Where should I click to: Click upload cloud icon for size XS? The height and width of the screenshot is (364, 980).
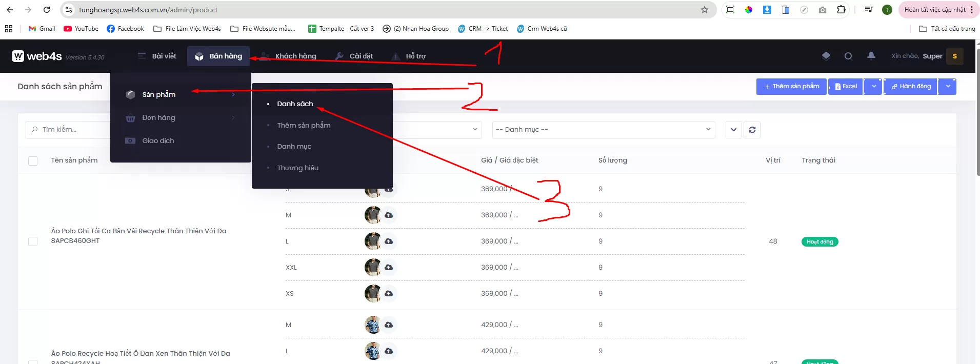tap(389, 293)
